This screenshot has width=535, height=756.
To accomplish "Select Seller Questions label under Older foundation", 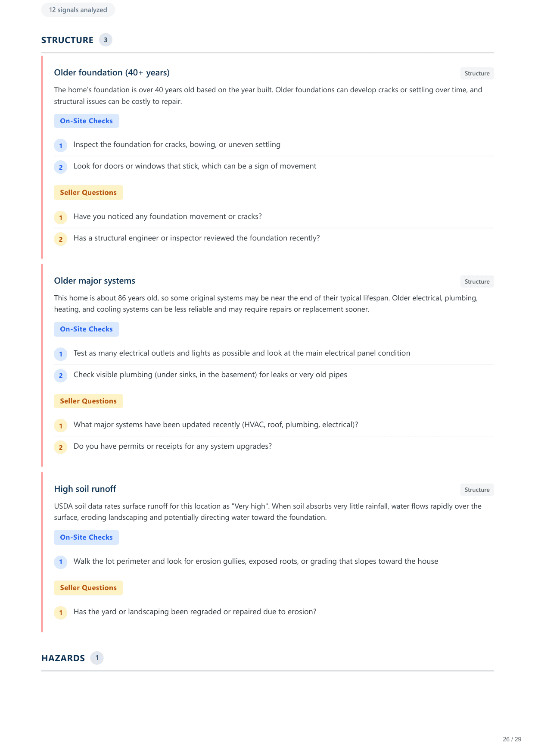I will (x=88, y=193).
